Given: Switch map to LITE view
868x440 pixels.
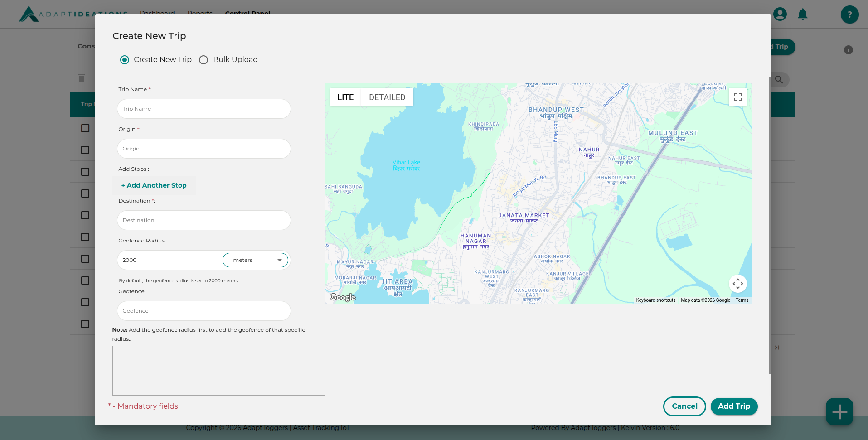Looking at the screenshot, I should tap(345, 97).
